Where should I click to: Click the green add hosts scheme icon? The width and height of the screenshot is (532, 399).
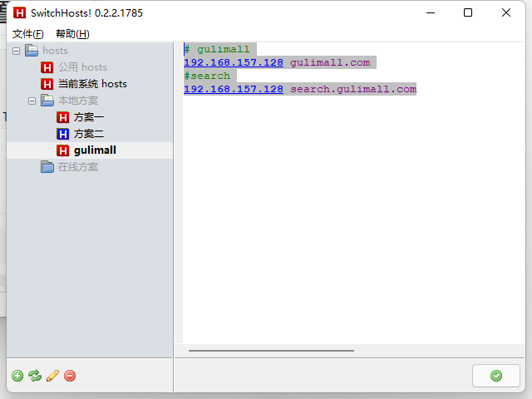[17, 376]
